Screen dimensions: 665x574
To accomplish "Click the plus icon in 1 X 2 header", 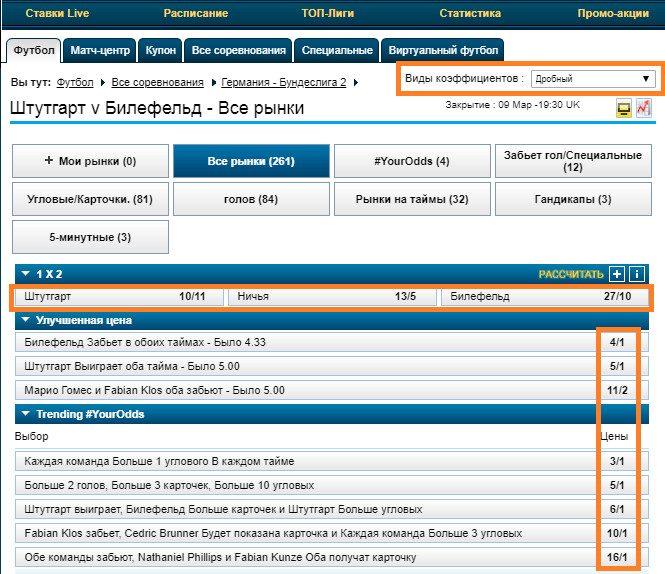I will pyautogui.click(x=617, y=274).
